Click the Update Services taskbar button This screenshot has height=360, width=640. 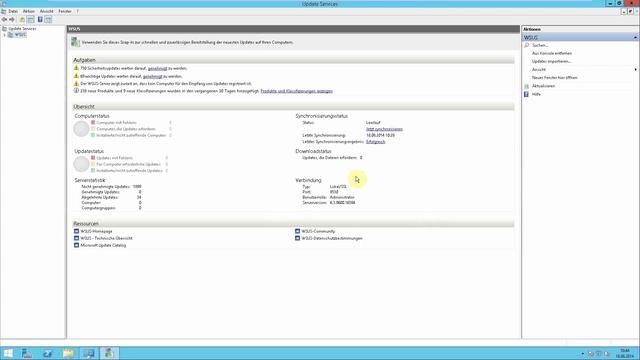tap(109, 353)
